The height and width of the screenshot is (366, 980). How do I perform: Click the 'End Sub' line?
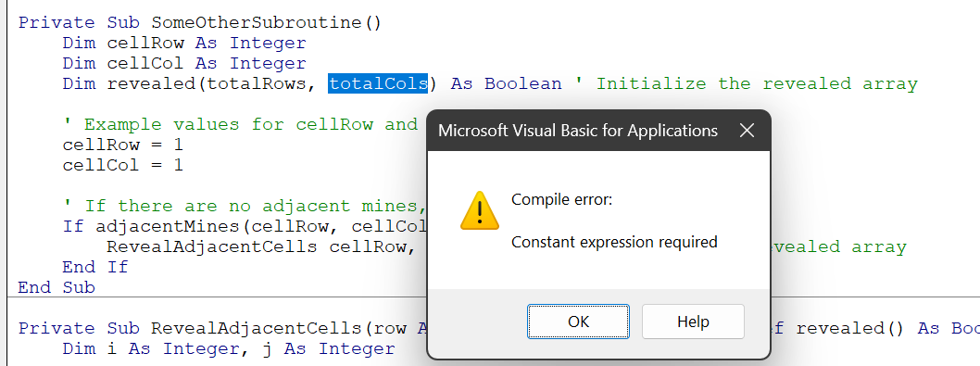pyautogui.click(x=57, y=287)
